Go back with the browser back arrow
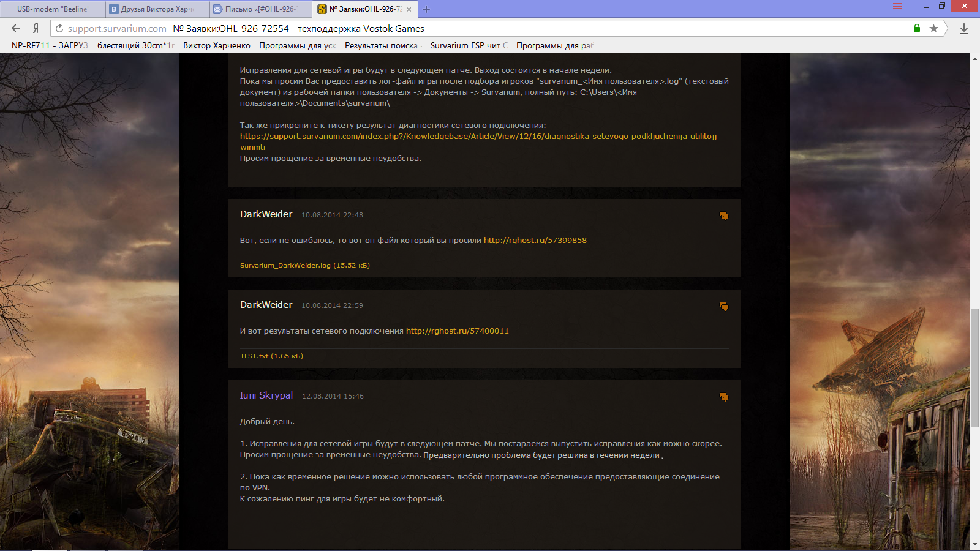Viewport: 980px width, 551px height. [x=16, y=28]
